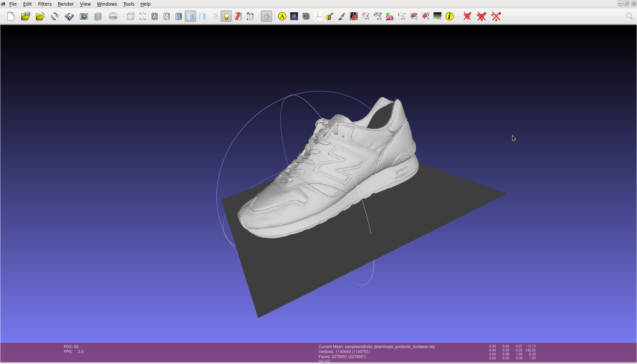This screenshot has height=364, width=637.
Task: Open the axis manipulator tool
Action: [318, 16]
